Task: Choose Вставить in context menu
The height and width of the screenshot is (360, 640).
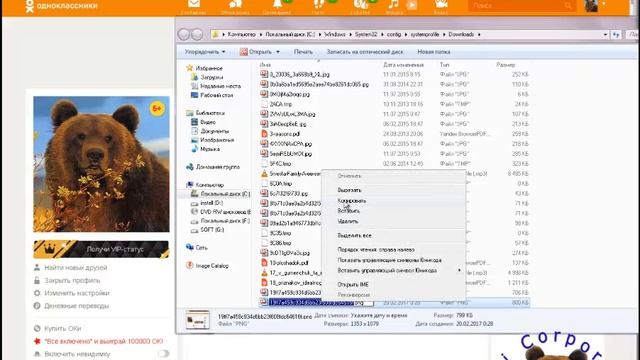Action: point(349,211)
